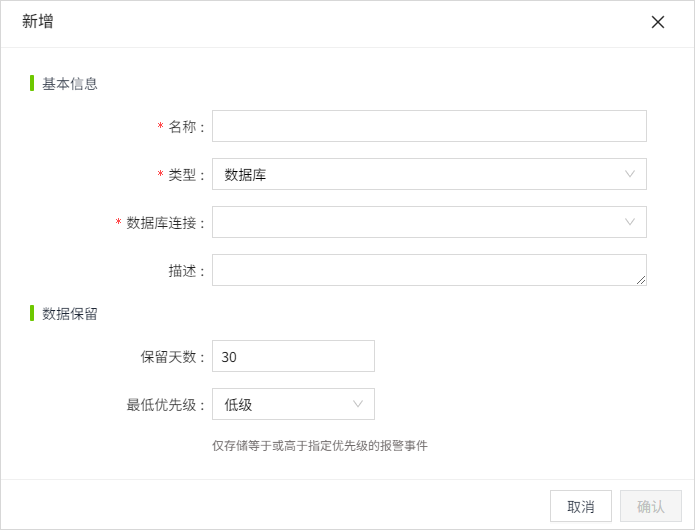695x530 pixels.
Task: Click the 最低优先级 field label
Action: tap(166, 405)
